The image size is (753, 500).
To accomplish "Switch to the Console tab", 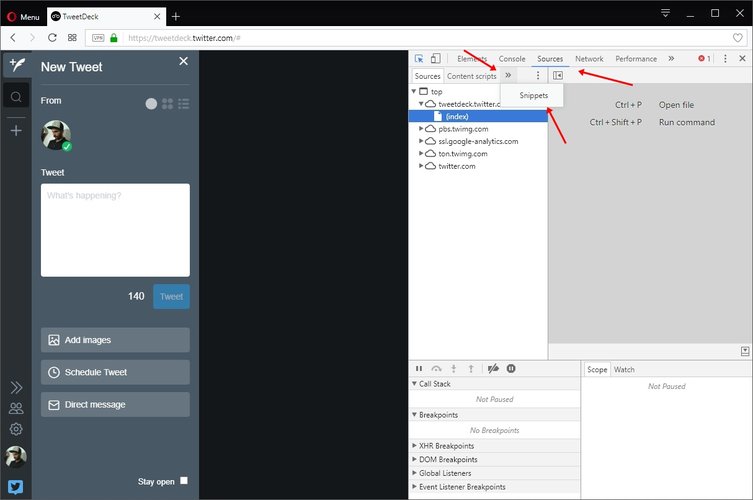I will [512, 59].
